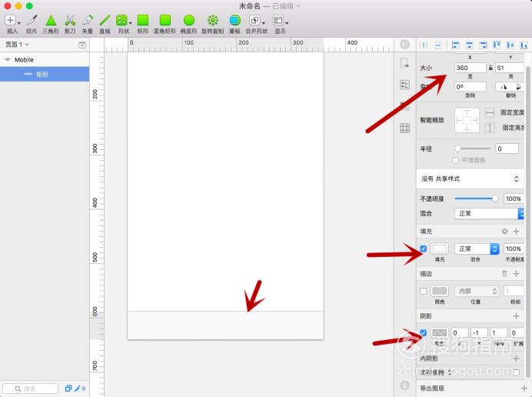Click the Distribute Horizontally icon
This screenshot has height=397, width=532.
tap(424, 45)
